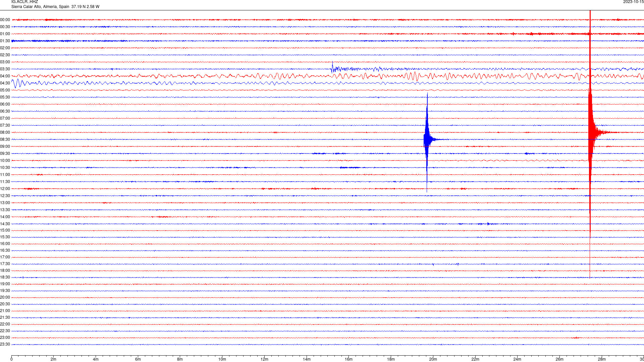Select the 14m axis tick label
This screenshot has height=362, width=644.
[x=307, y=359]
